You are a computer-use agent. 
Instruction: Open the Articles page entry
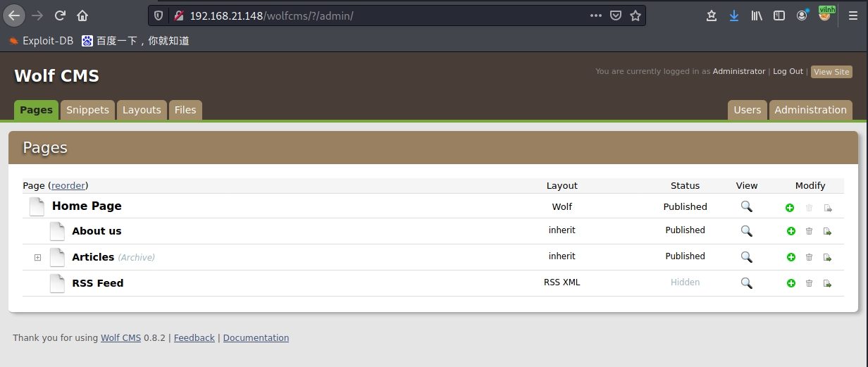tap(93, 257)
